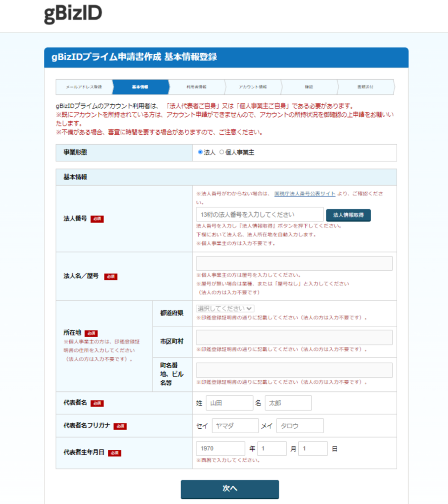Click the 町名番地・ビル名 input field

click(x=294, y=370)
